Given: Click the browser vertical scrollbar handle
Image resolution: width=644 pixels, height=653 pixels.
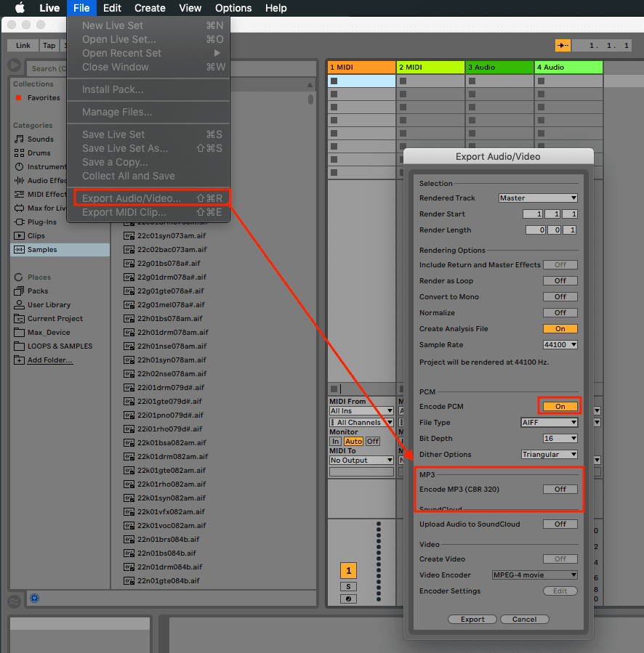Looking at the screenshot, I should [310, 99].
